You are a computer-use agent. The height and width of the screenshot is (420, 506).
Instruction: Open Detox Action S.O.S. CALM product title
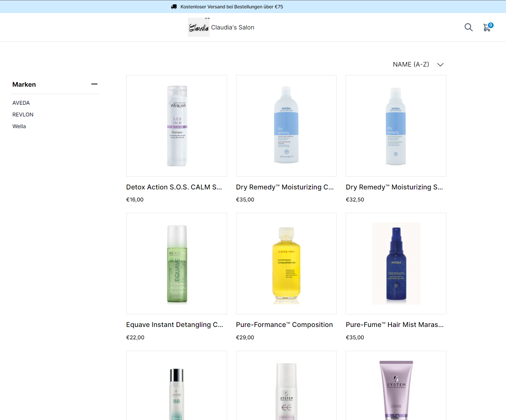click(174, 187)
